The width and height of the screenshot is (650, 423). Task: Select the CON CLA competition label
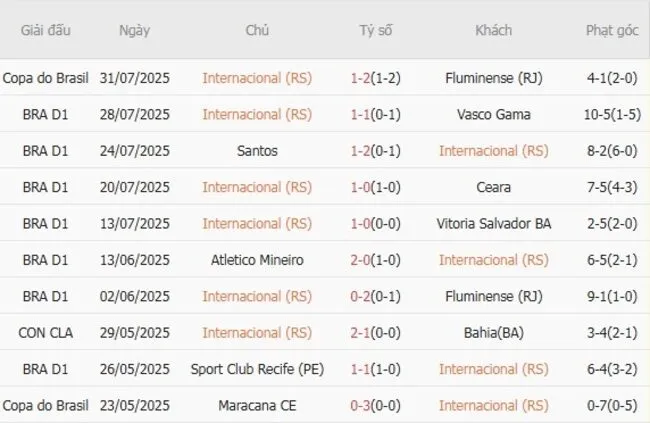tap(46, 332)
